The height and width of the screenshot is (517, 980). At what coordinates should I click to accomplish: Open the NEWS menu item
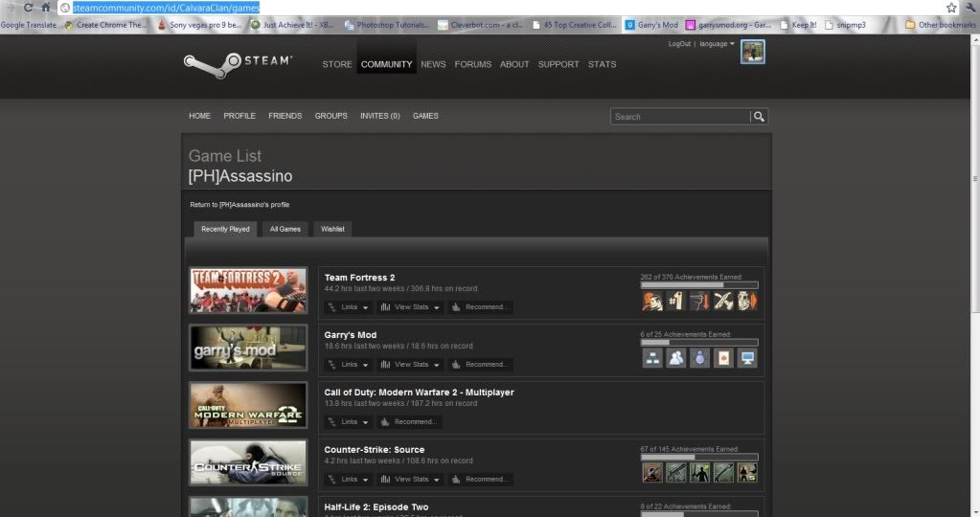pyautogui.click(x=433, y=64)
